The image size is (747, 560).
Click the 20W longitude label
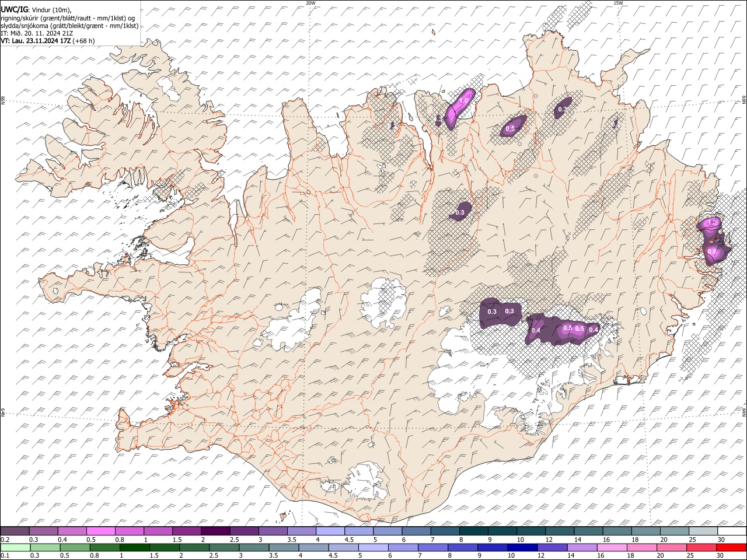pos(310,3)
